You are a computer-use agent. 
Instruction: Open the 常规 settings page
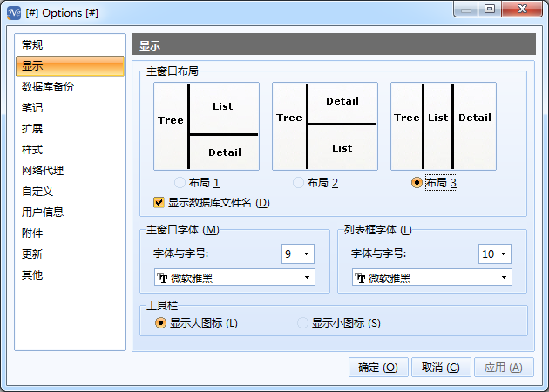(x=33, y=45)
